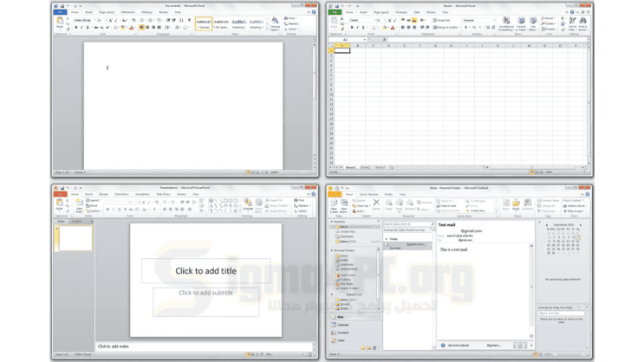Show paragraph marks in Word

(x=189, y=20)
